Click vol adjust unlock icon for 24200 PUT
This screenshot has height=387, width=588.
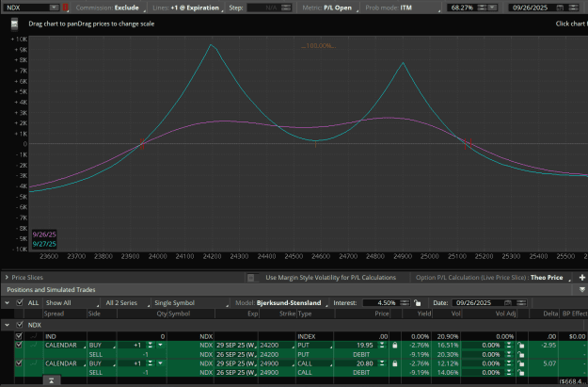pos(521,345)
